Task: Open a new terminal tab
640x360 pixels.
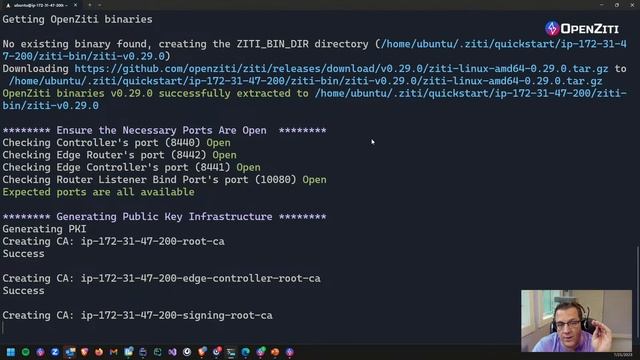Action: tap(90, 5)
